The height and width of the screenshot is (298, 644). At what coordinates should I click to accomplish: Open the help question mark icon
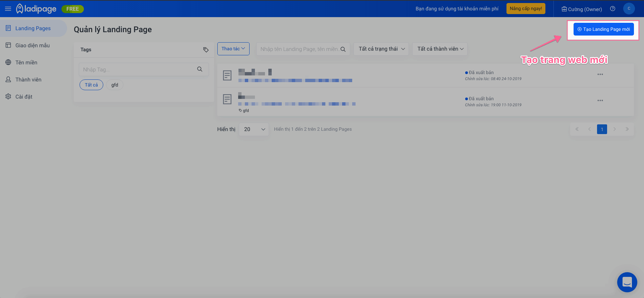(x=612, y=9)
